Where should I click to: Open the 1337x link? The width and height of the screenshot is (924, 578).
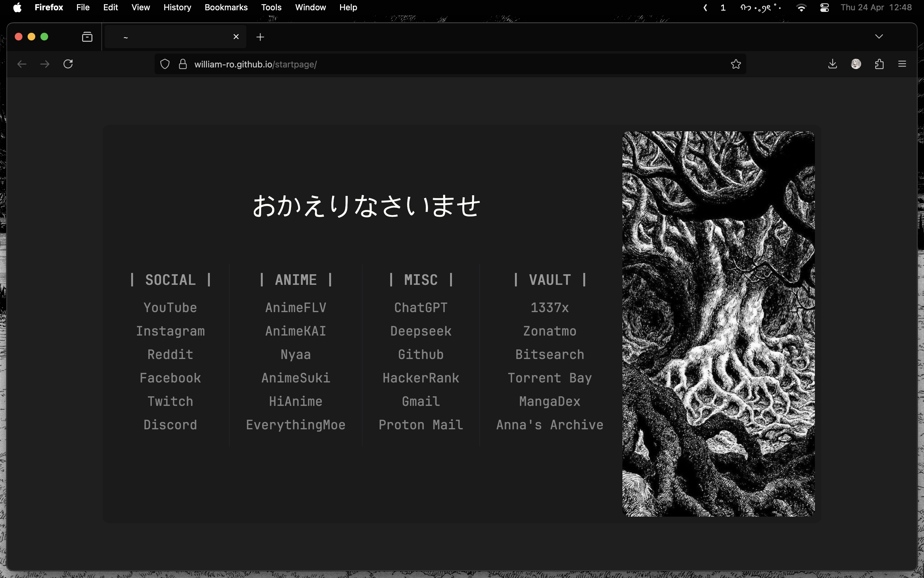[x=550, y=308]
